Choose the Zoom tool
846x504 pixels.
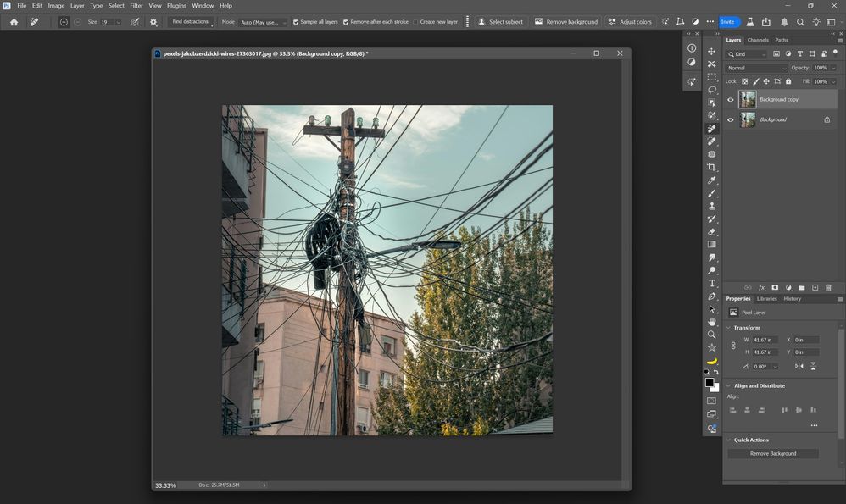[712, 335]
